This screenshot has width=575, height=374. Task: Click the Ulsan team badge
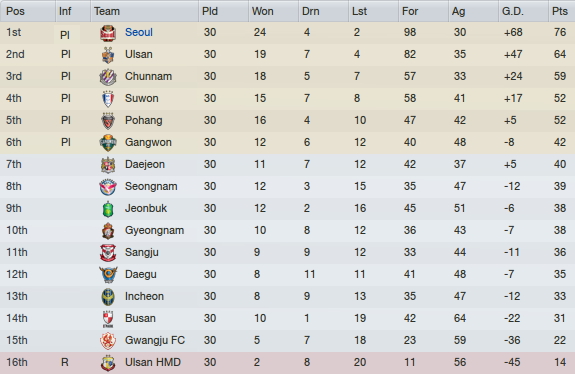click(x=108, y=55)
